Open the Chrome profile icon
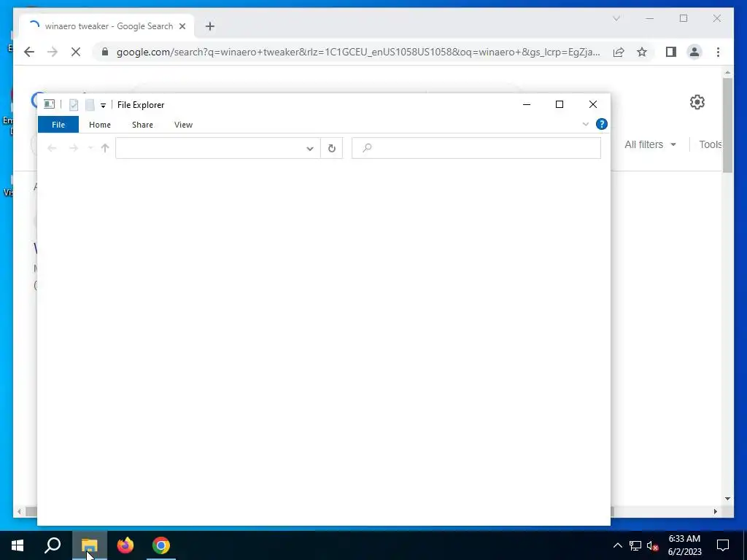 pyautogui.click(x=694, y=52)
